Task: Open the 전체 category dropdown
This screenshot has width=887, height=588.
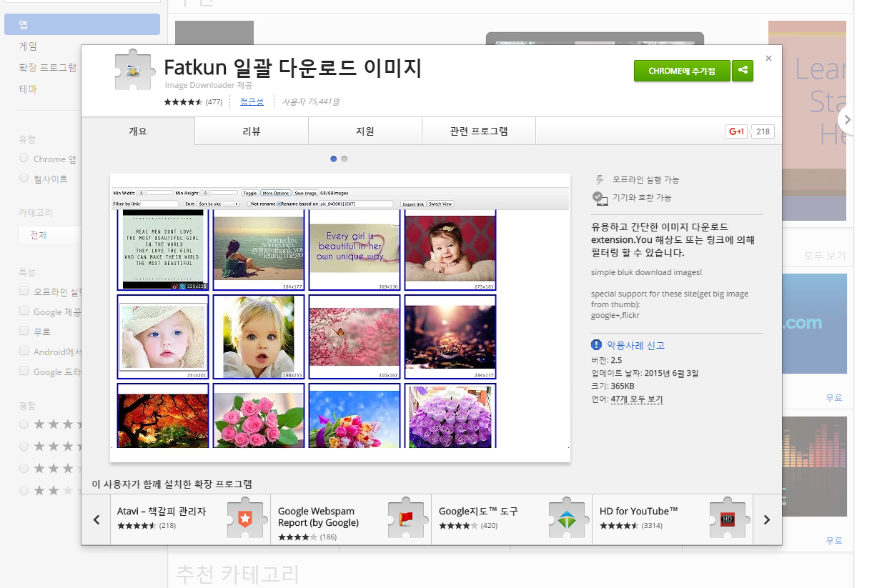Action: tap(49, 235)
